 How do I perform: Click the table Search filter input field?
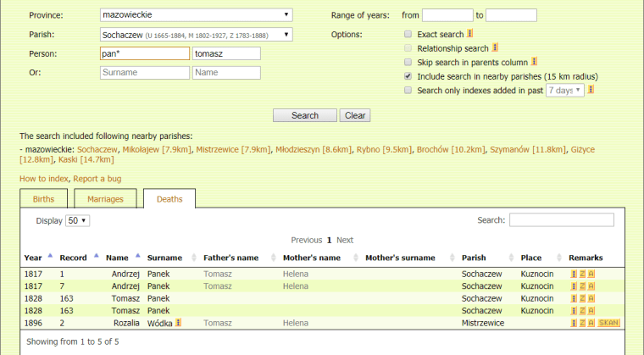point(561,220)
